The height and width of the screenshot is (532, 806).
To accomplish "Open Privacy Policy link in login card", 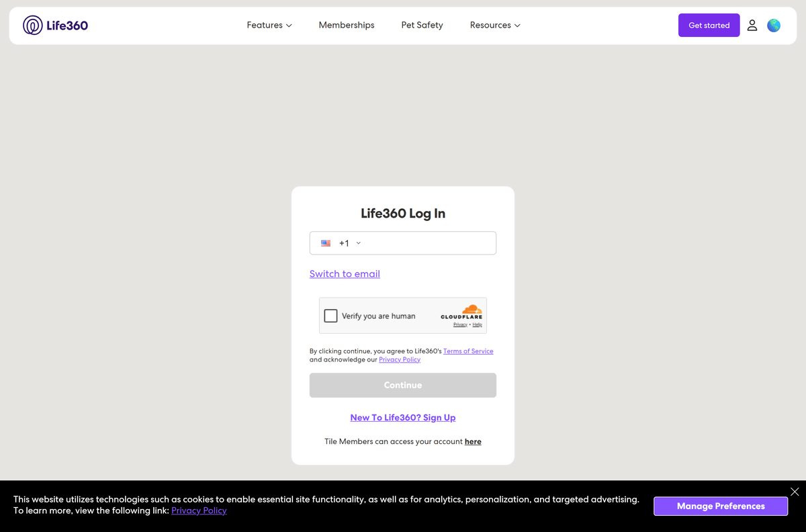I will (400, 359).
